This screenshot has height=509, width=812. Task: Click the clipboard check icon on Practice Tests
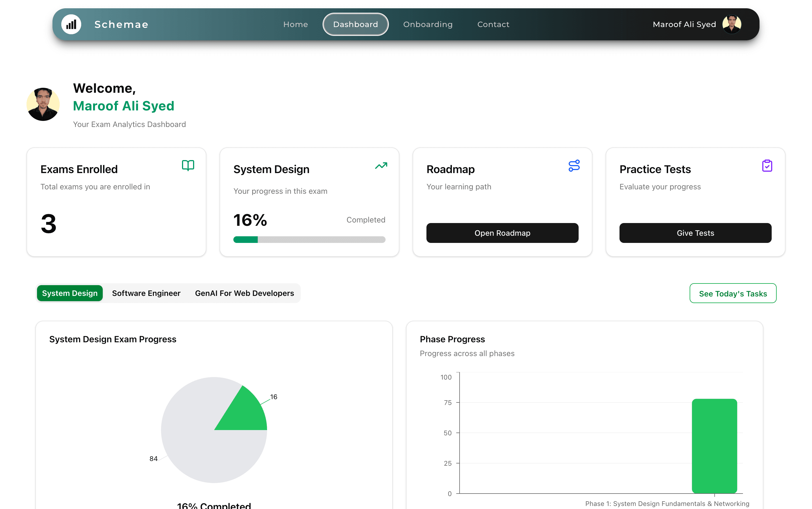coord(767,166)
